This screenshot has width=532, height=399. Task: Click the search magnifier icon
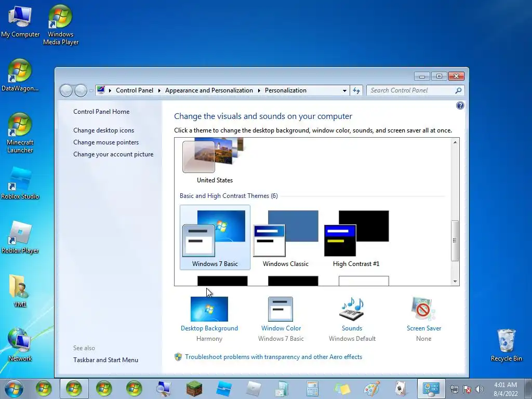pyautogui.click(x=458, y=90)
